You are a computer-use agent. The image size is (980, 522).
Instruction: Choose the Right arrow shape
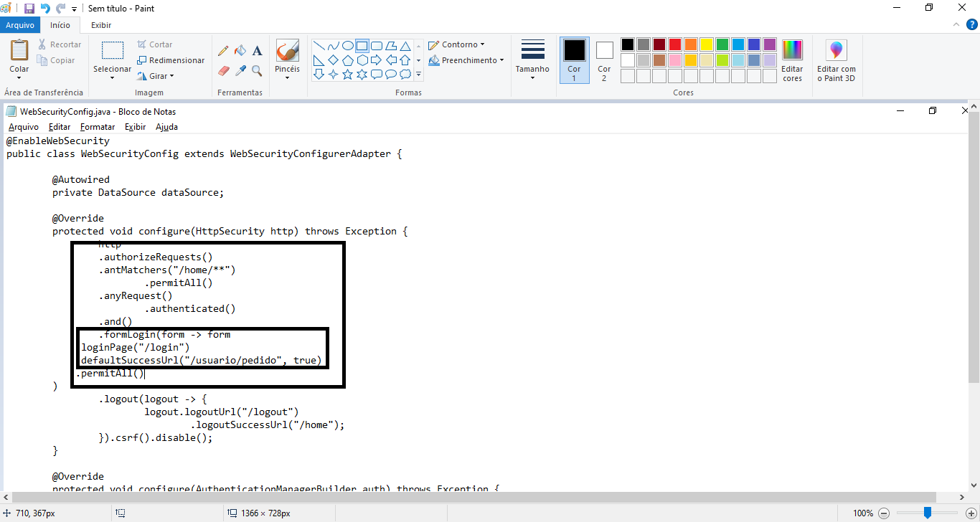pyautogui.click(x=377, y=60)
